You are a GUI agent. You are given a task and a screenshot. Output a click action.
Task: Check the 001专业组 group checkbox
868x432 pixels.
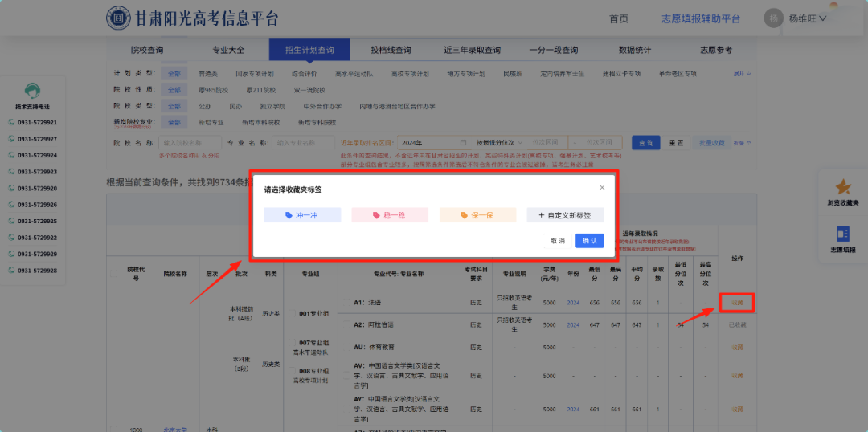(x=290, y=314)
